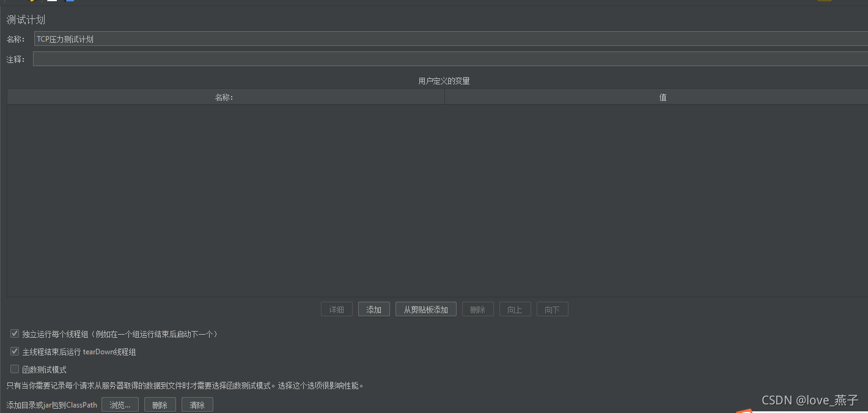Click the 详细 button below the variables table
Image resolution: width=868 pixels, height=413 pixels.
337,310
